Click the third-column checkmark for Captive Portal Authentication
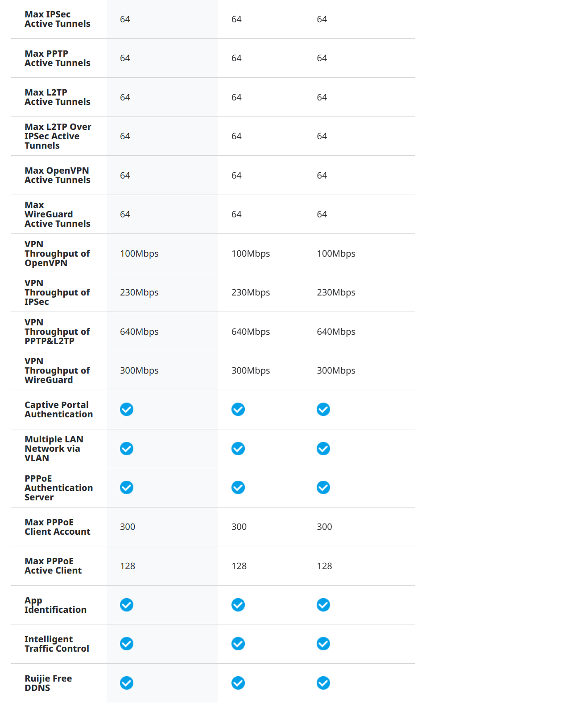Image resolution: width=570 pixels, height=728 pixels. 323,409
